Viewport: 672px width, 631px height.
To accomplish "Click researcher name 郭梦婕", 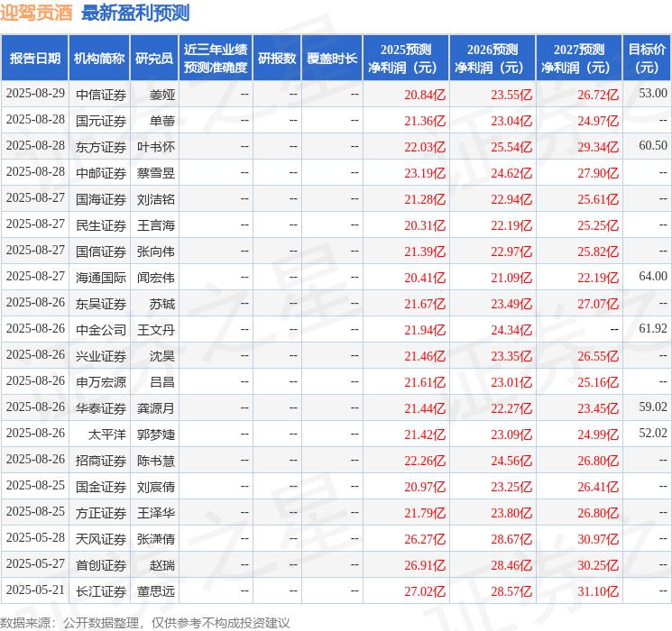I will click(x=156, y=434).
